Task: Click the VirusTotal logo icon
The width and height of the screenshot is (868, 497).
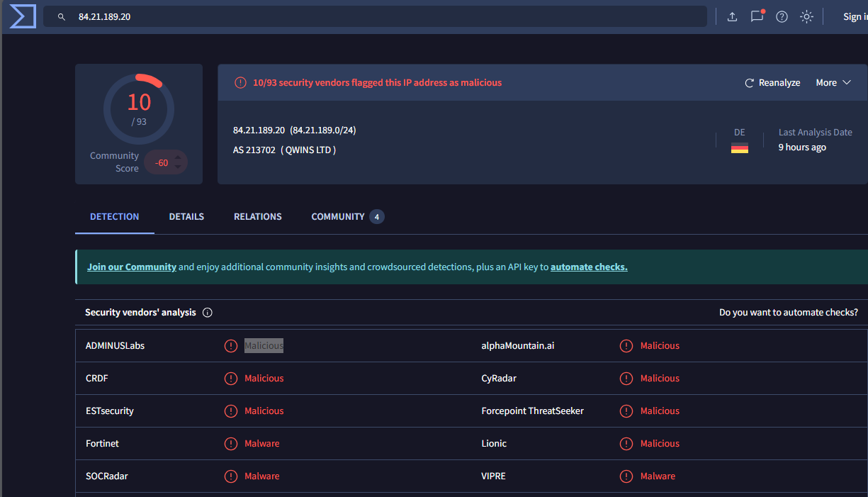Action: click(22, 16)
